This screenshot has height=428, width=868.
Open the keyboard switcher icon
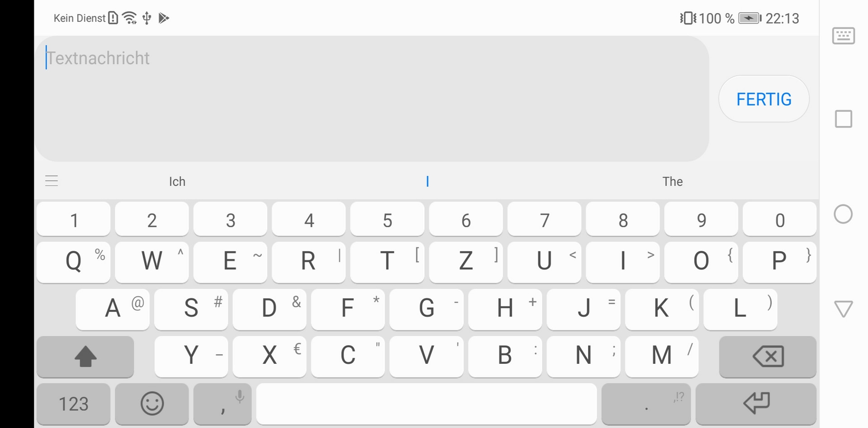pos(844,36)
